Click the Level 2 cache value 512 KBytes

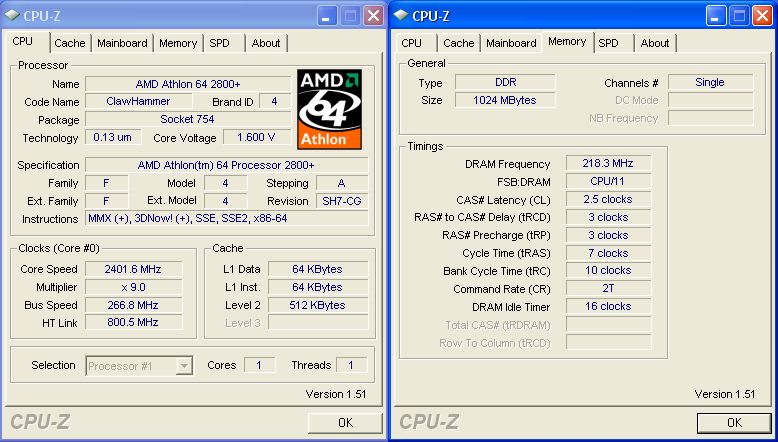coord(318,305)
